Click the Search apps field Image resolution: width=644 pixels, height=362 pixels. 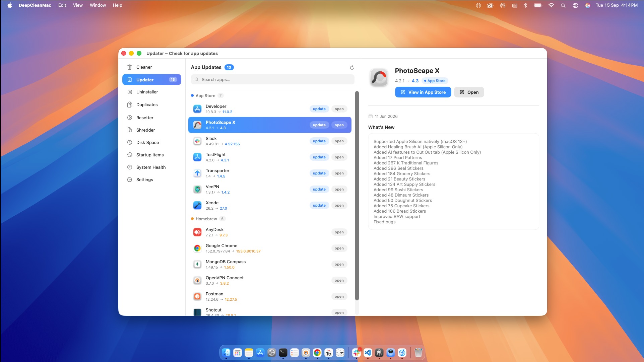(272, 79)
